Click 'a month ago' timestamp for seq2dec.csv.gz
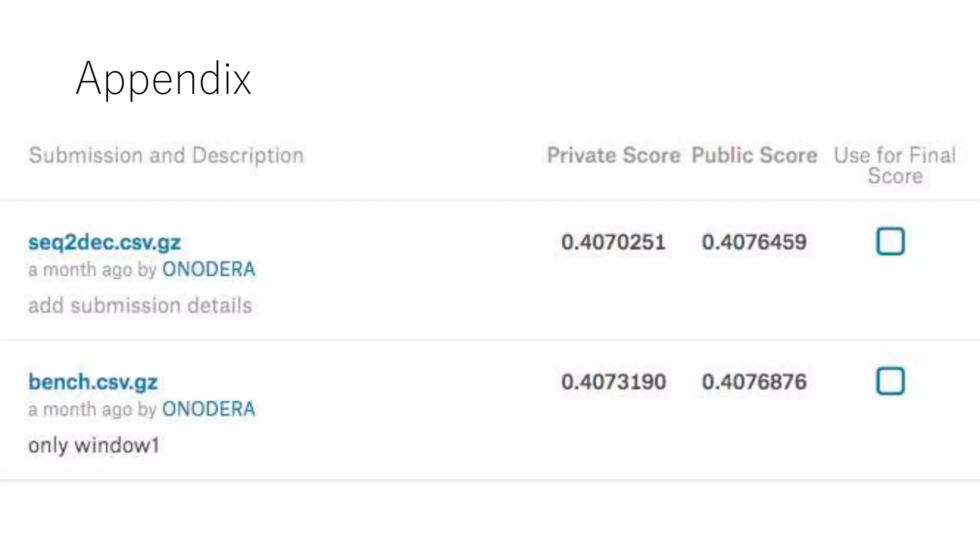 pyautogui.click(x=80, y=270)
